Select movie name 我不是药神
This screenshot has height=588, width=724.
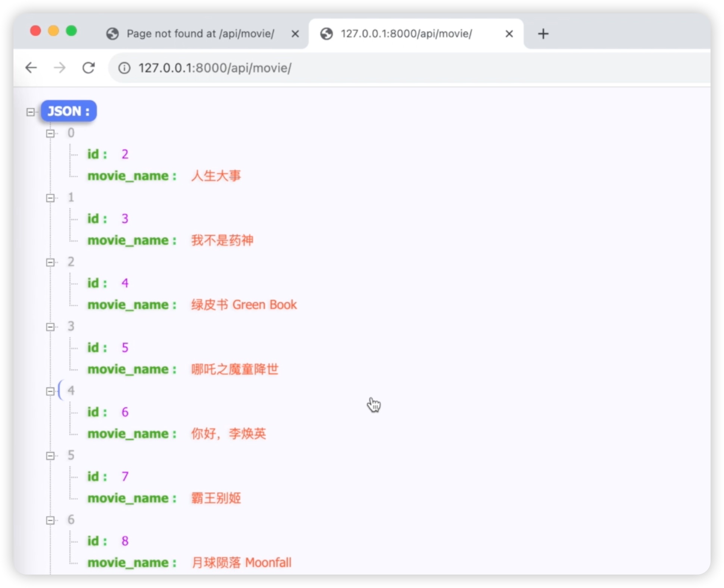click(x=222, y=240)
